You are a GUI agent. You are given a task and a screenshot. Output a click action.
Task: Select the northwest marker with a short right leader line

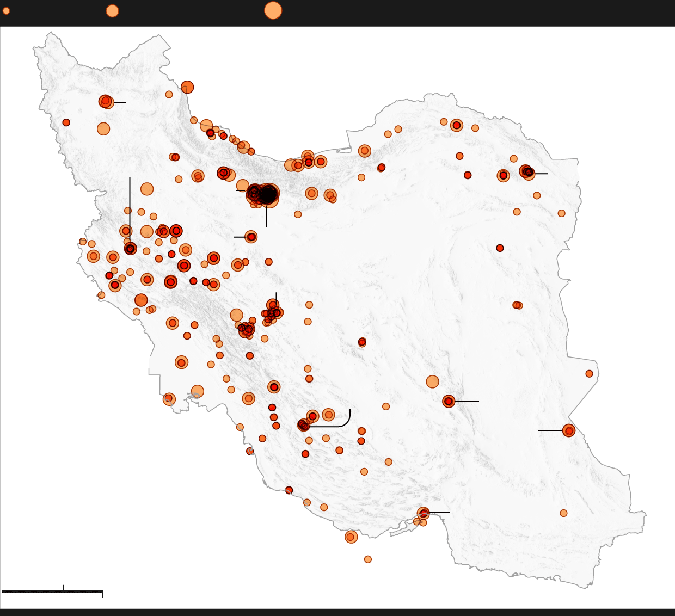coord(106,102)
